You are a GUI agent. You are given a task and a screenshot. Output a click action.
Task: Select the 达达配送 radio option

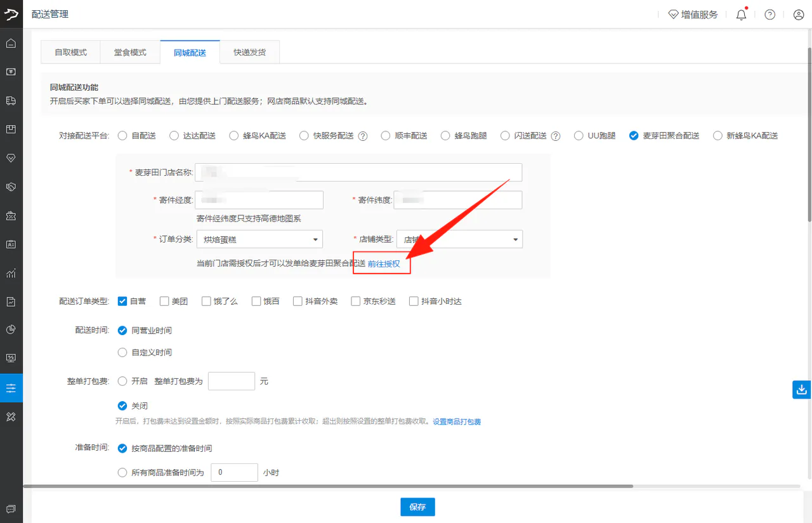(174, 136)
